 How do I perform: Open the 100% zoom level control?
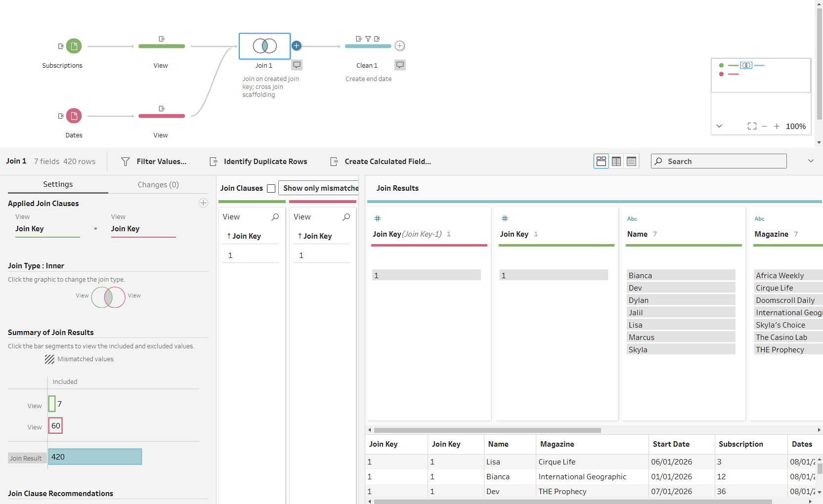coord(796,126)
